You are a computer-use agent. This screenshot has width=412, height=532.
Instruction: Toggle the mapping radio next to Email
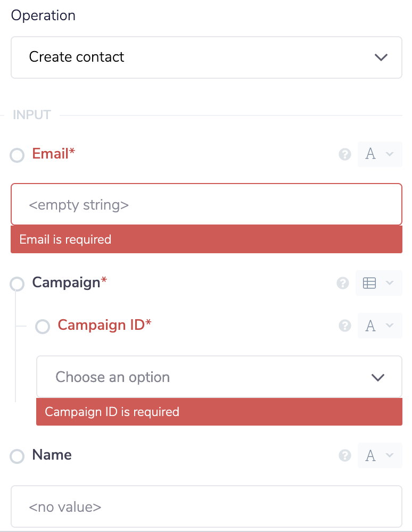pyautogui.click(x=17, y=155)
